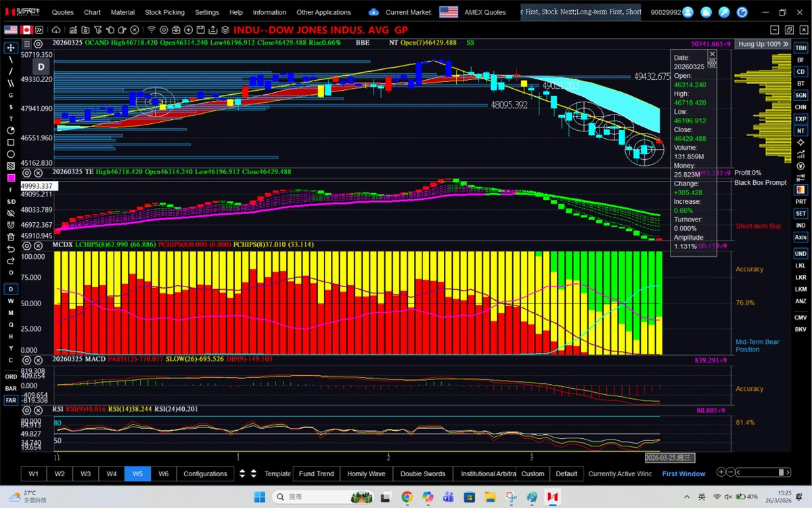Toggle the FAR display mode
The height and width of the screenshot is (508, 812).
tap(11, 400)
